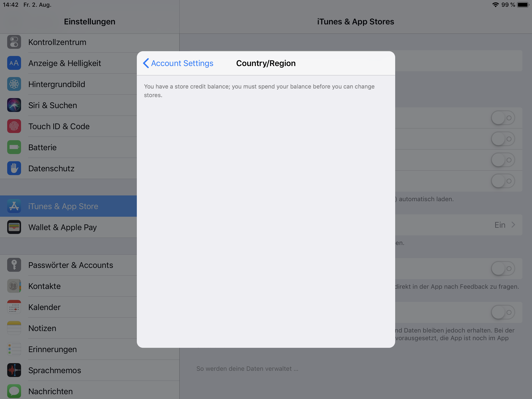Tap the Datenschutz hand icon
The width and height of the screenshot is (532, 399).
[x=14, y=168]
